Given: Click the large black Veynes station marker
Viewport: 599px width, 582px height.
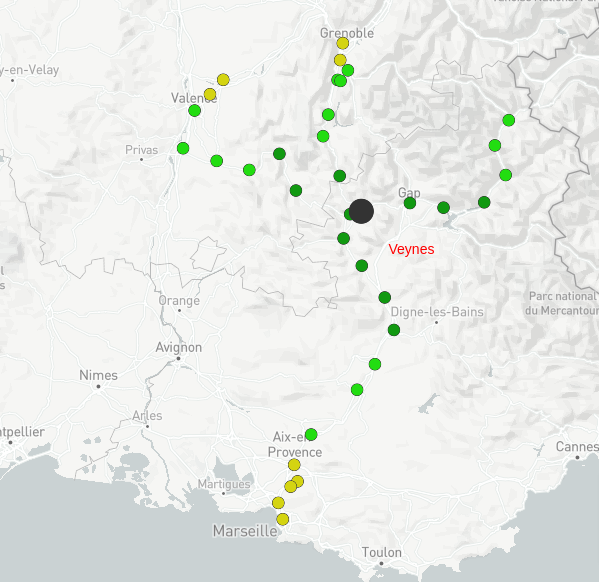Looking at the screenshot, I should click(x=361, y=211).
